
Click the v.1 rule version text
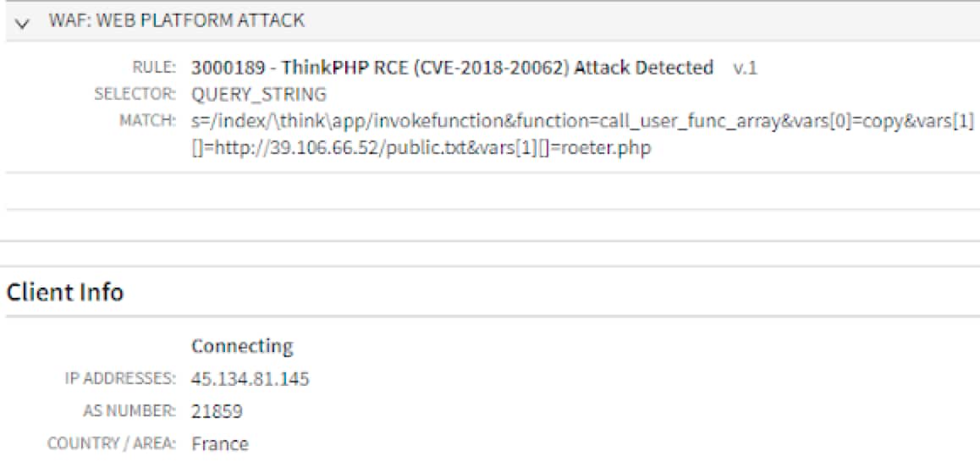coord(745,68)
